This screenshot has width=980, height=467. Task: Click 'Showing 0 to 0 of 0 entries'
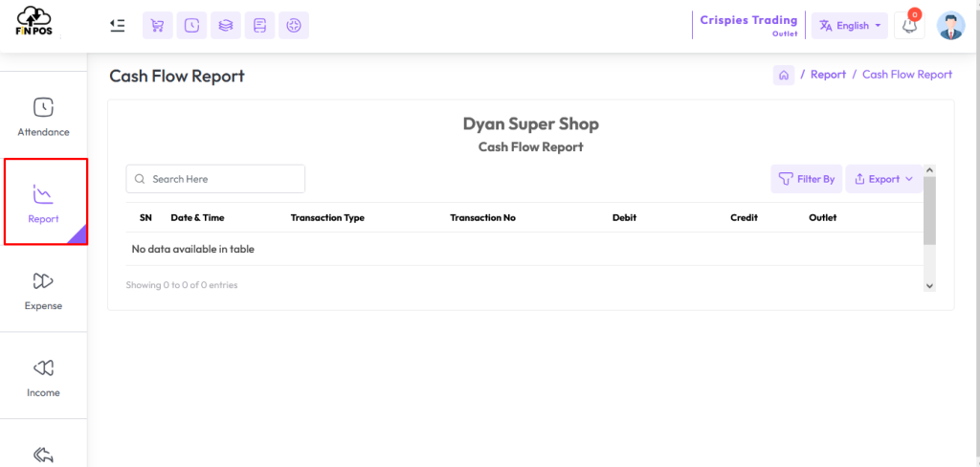click(182, 285)
